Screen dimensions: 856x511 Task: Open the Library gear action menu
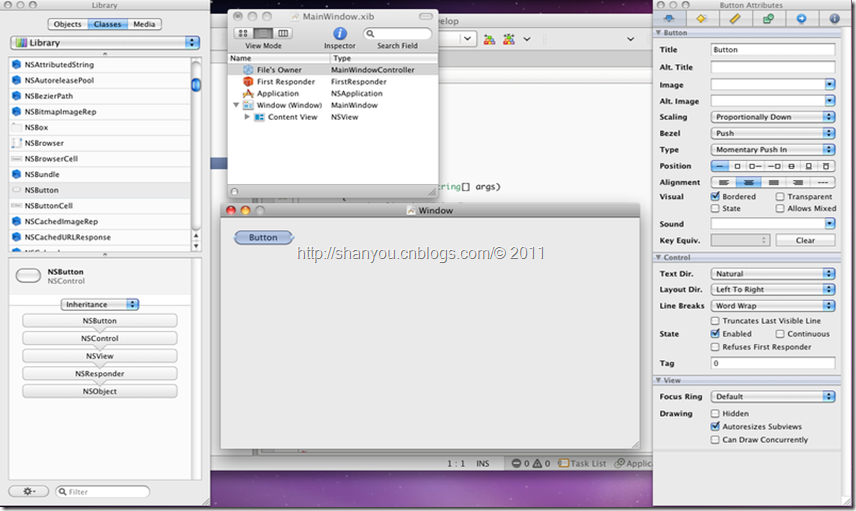(28, 492)
